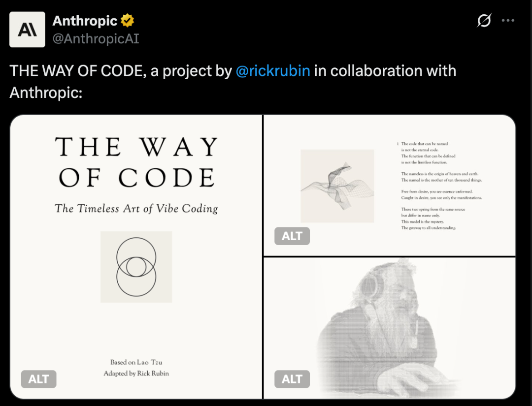Show ALT text for book cover image
This screenshot has width=532, height=406.
coord(39,379)
